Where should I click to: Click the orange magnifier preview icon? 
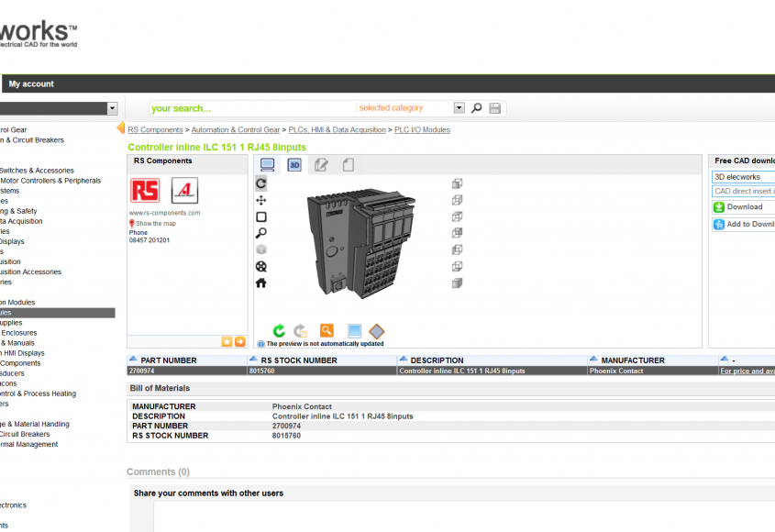point(327,330)
